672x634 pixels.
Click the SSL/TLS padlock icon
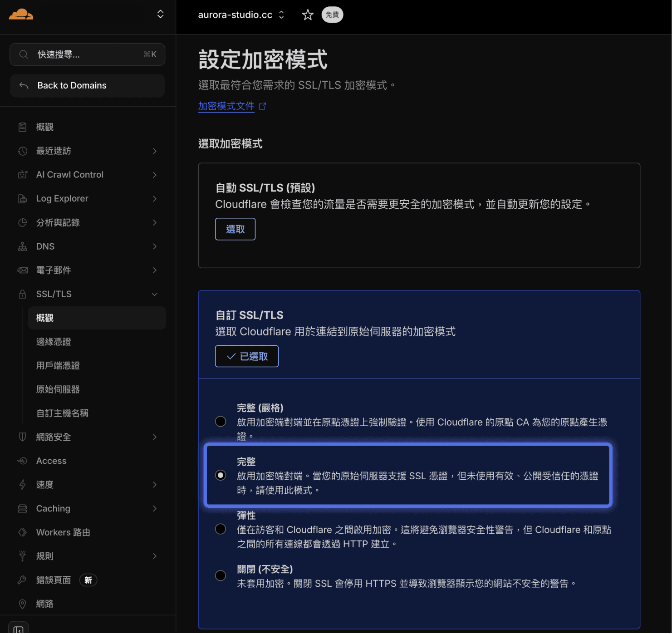[x=22, y=294]
